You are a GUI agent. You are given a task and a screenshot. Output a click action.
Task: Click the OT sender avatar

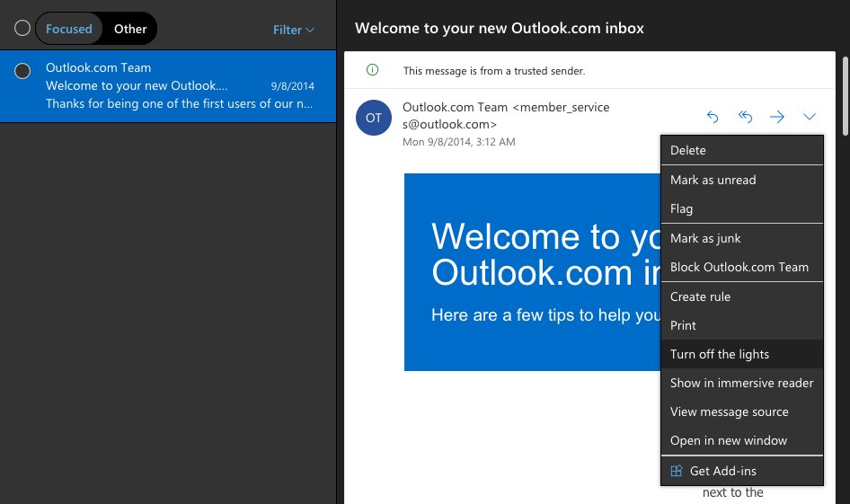coord(374,118)
